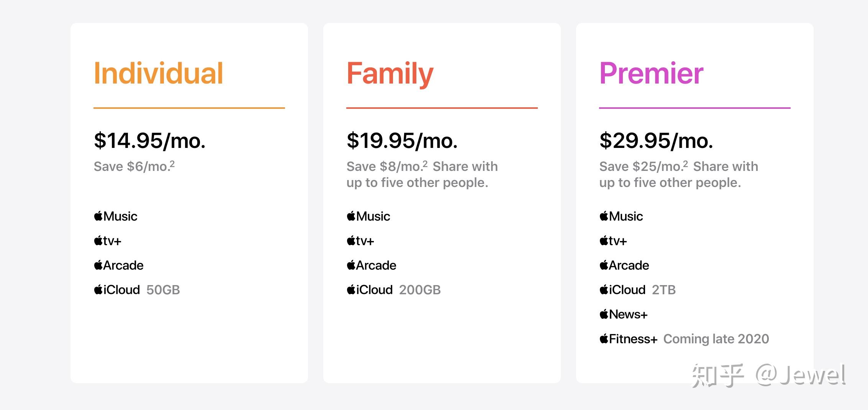Click Apple News+ logo in Premier plan

tap(624, 315)
